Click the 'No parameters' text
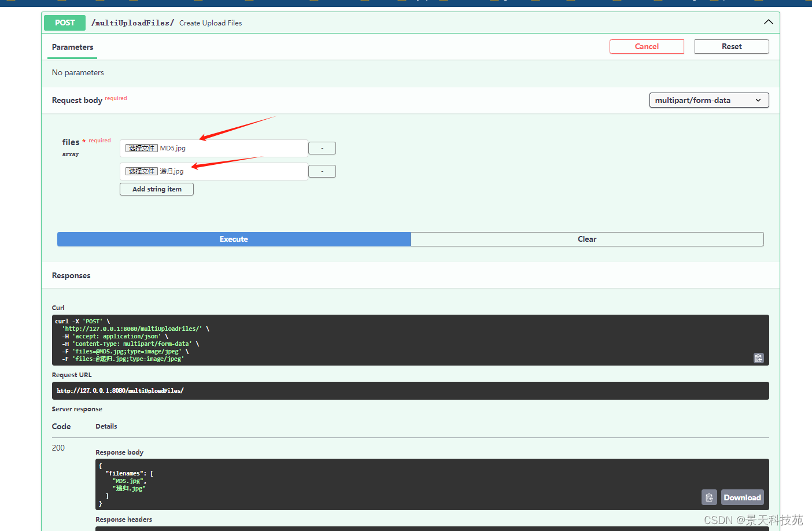This screenshot has height=531, width=812. [78, 72]
